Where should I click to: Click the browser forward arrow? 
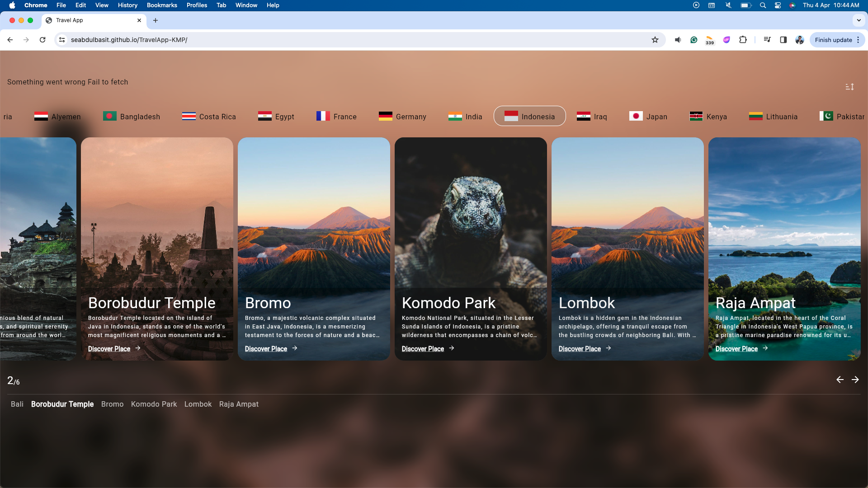[26, 40]
